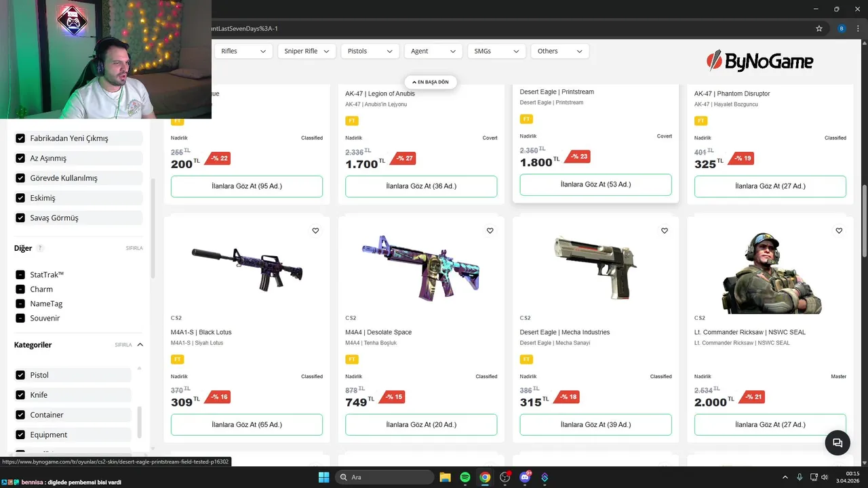Open the Rifles dropdown
Image resolution: width=868 pixels, height=488 pixels.
(243, 51)
